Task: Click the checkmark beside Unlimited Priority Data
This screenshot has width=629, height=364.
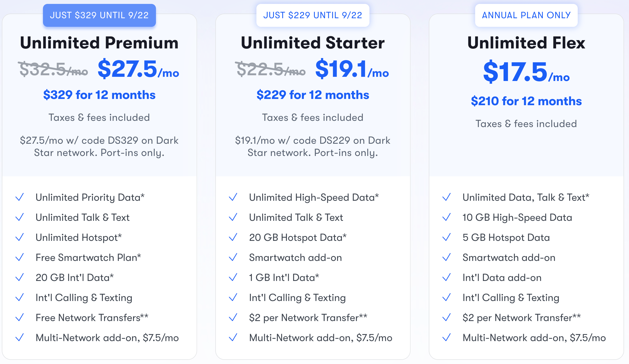Action: pos(20,197)
